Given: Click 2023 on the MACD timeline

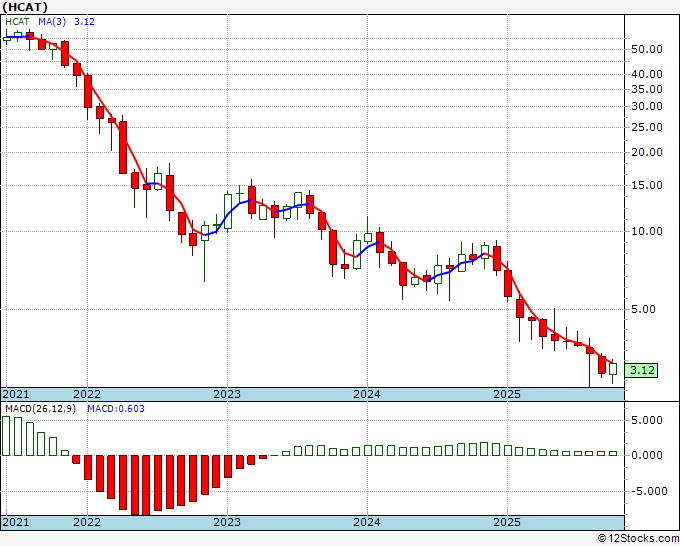Looking at the screenshot, I should 227,522.
